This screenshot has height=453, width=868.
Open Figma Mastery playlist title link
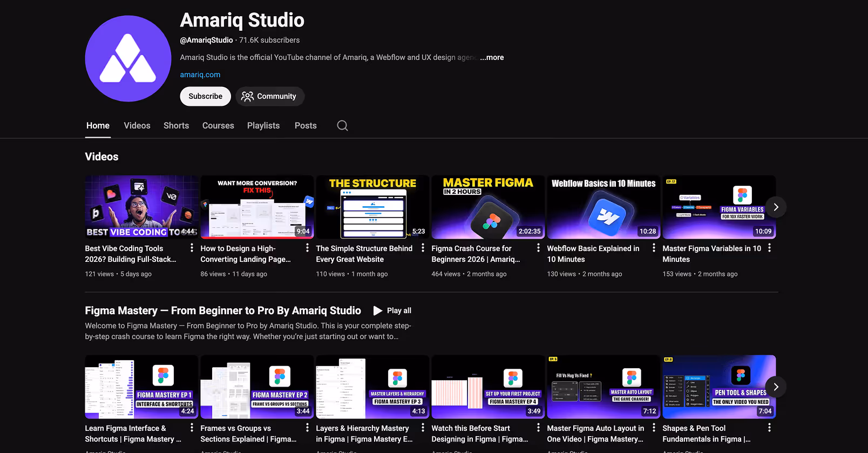[x=223, y=310]
